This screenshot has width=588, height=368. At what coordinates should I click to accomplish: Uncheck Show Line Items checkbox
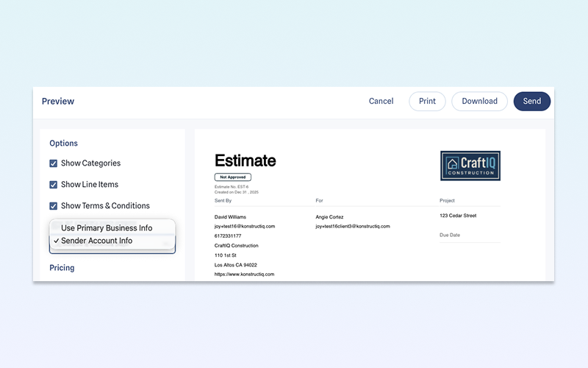[x=53, y=185]
